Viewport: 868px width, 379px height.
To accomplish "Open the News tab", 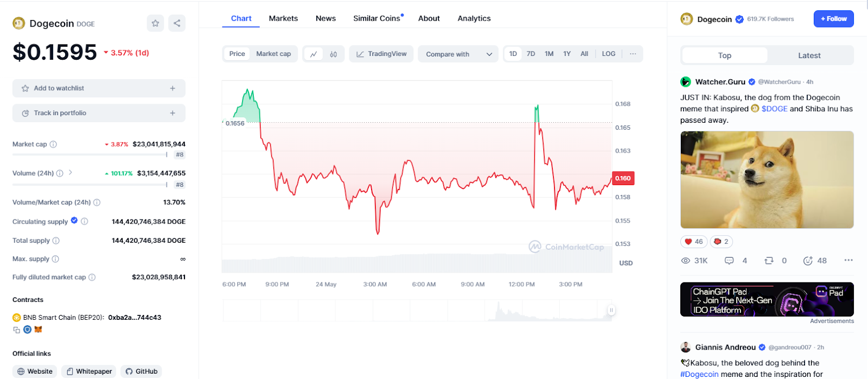I will [x=325, y=18].
